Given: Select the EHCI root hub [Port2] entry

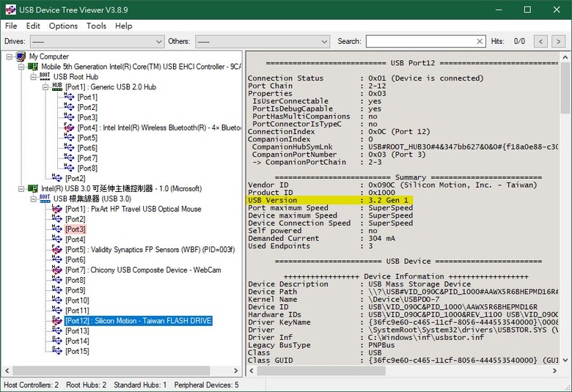Looking at the screenshot, I should pos(75,178).
